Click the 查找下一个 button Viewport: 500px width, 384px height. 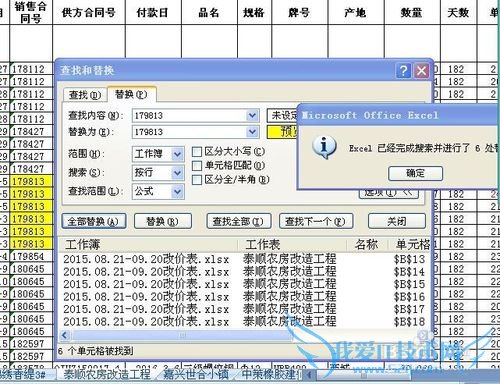[316, 221]
